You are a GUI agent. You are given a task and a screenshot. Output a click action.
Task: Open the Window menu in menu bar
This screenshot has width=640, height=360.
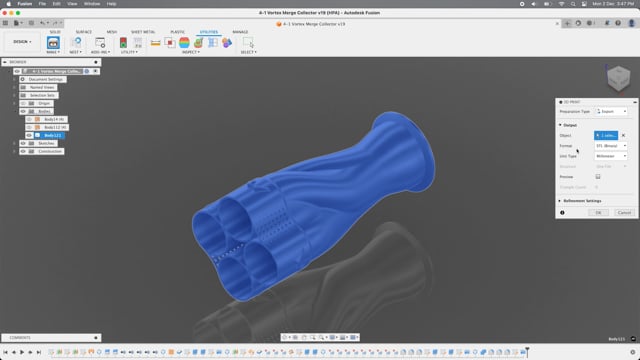pyautogui.click(x=92, y=4)
